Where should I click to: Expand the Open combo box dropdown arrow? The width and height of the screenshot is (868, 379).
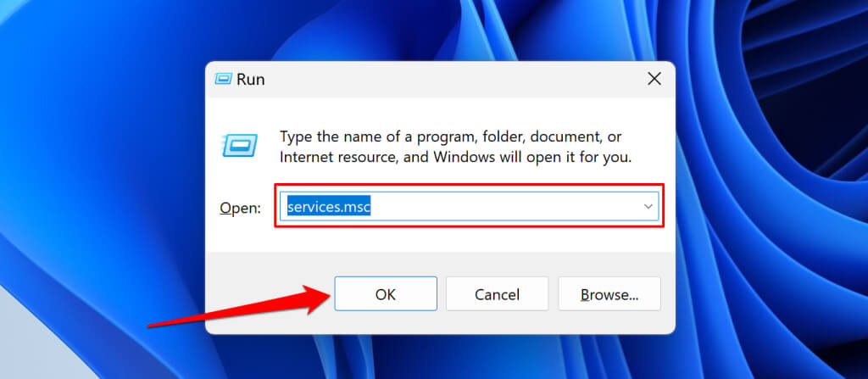pos(648,207)
